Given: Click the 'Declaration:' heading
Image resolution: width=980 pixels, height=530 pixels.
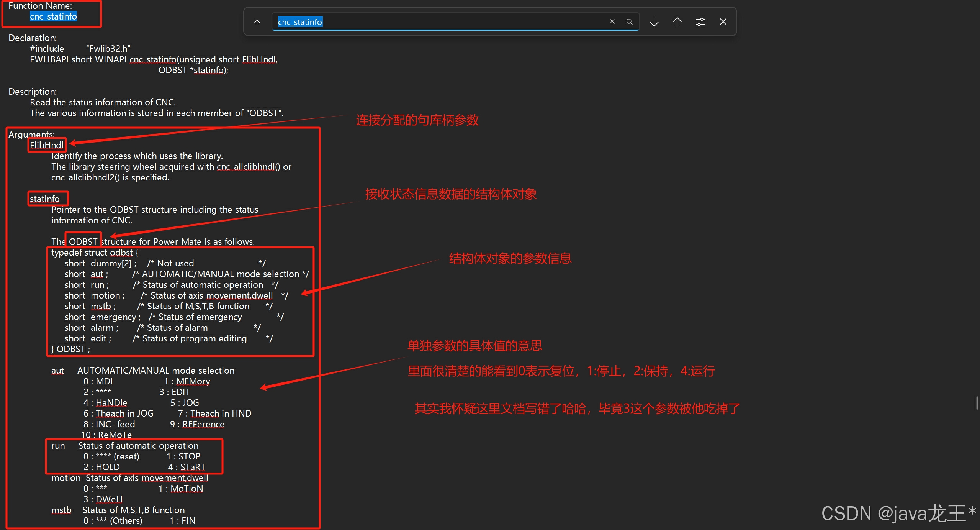Looking at the screenshot, I should pos(33,38).
